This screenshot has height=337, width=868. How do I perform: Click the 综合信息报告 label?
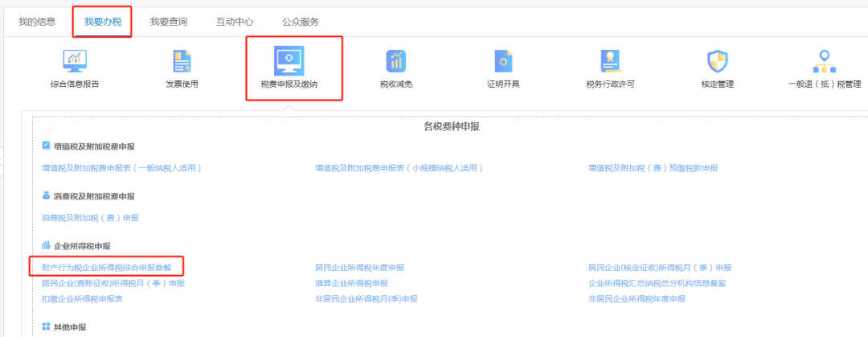pyautogui.click(x=75, y=84)
